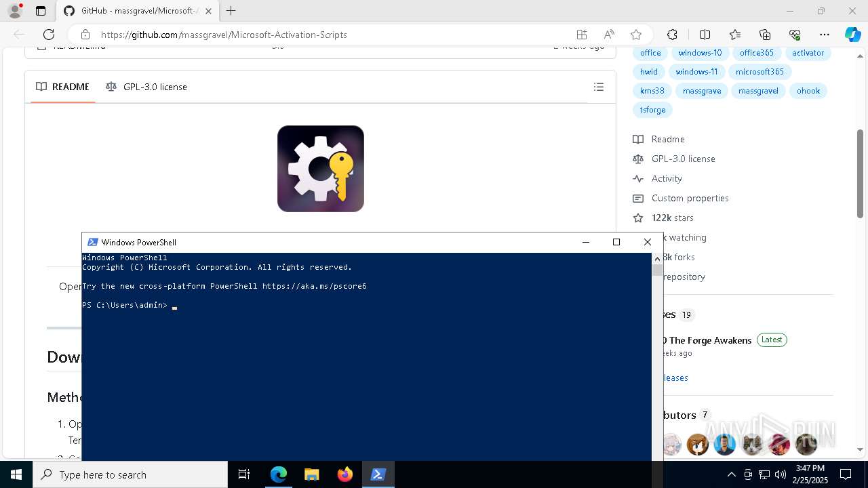Open the network tray icon
Image resolution: width=868 pixels, height=488 pixels.
pyautogui.click(x=764, y=474)
